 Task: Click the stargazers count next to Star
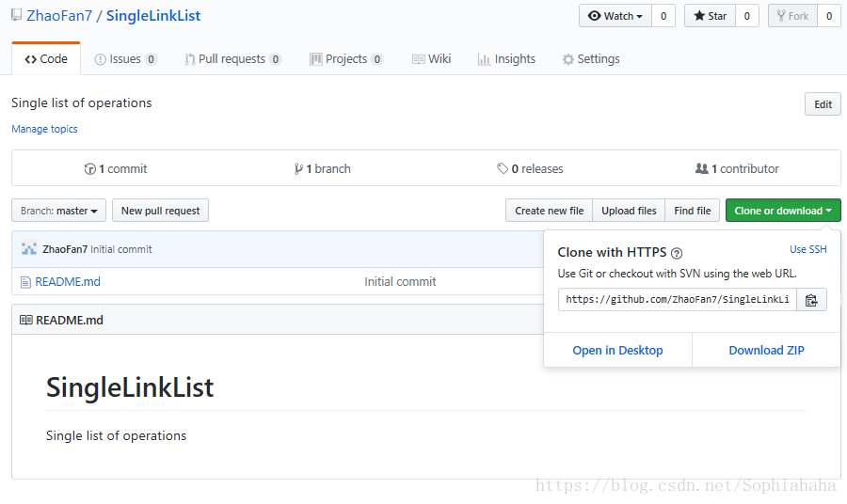747,16
